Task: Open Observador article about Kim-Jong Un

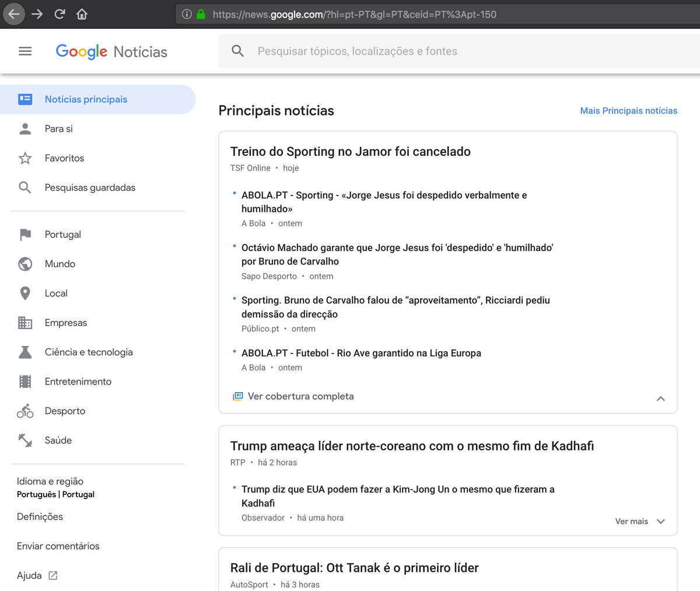Action: (398, 496)
